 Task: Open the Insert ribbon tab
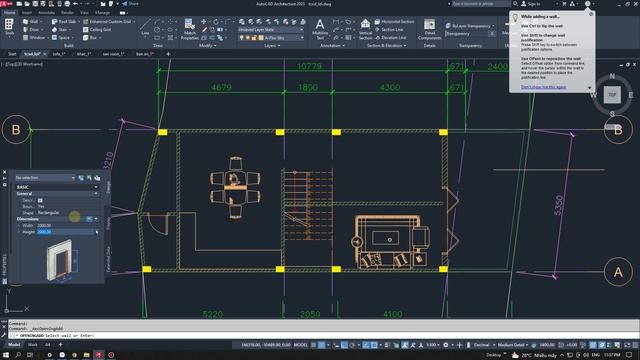coord(27,13)
